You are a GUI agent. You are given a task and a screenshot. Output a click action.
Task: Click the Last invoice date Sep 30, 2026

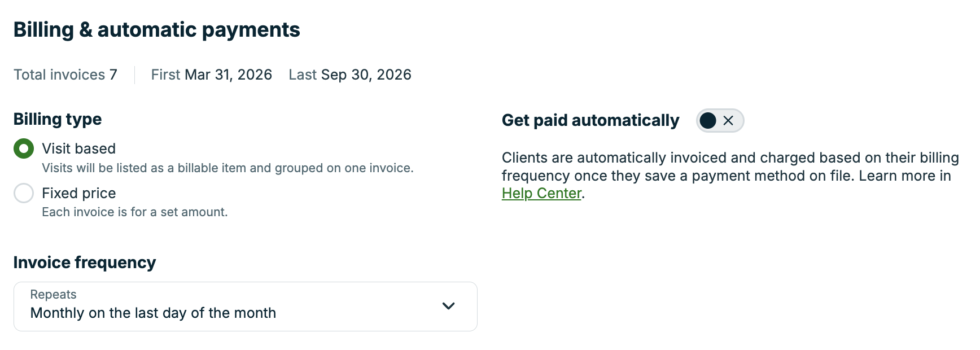350,74
